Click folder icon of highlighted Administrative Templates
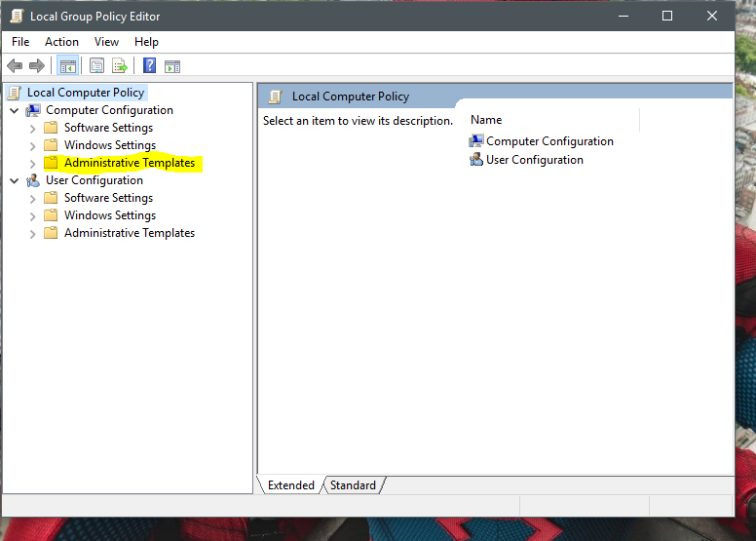 click(x=51, y=163)
